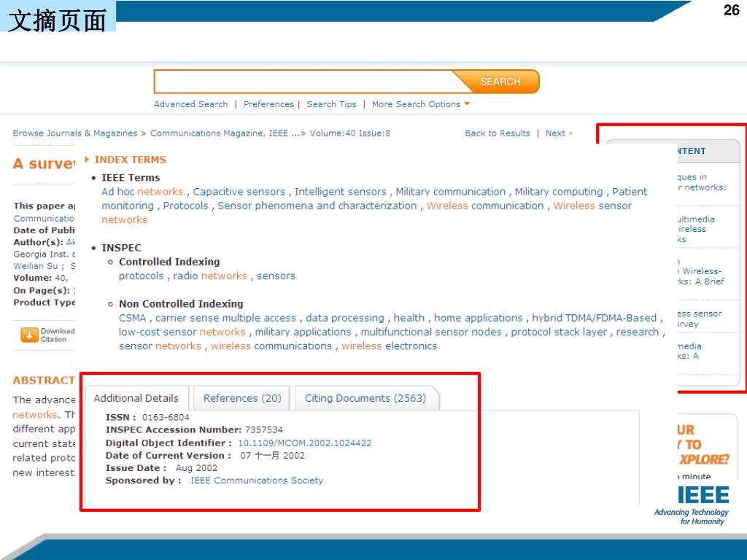Select 'hybrid TDMA/FDMA-Based' term
Image resolution: width=747 pixels, height=560 pixels.
[x=594, y=318]
